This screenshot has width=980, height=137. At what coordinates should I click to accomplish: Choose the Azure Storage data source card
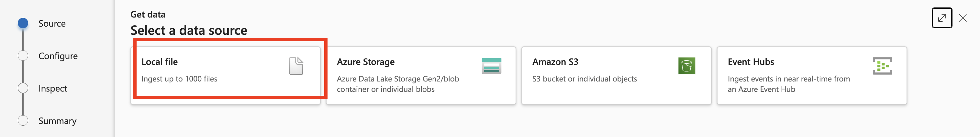coord(420,75)
